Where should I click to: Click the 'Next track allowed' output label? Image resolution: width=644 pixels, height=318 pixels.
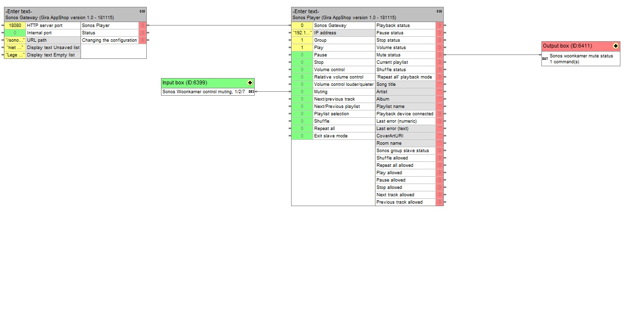(395, 195)
